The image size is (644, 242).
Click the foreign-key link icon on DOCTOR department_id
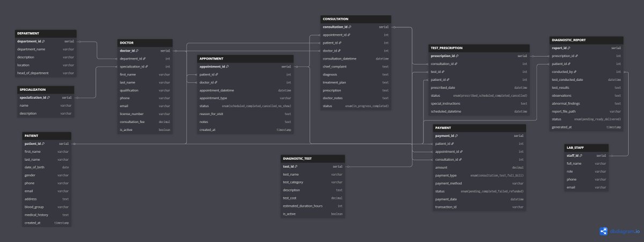pos(145,59)
